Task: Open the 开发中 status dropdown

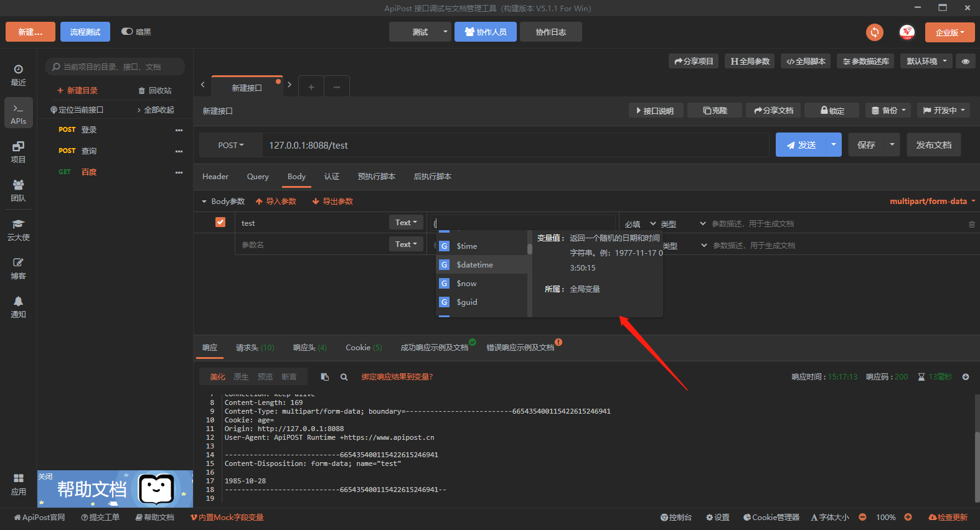Action: tap(944, 110)
